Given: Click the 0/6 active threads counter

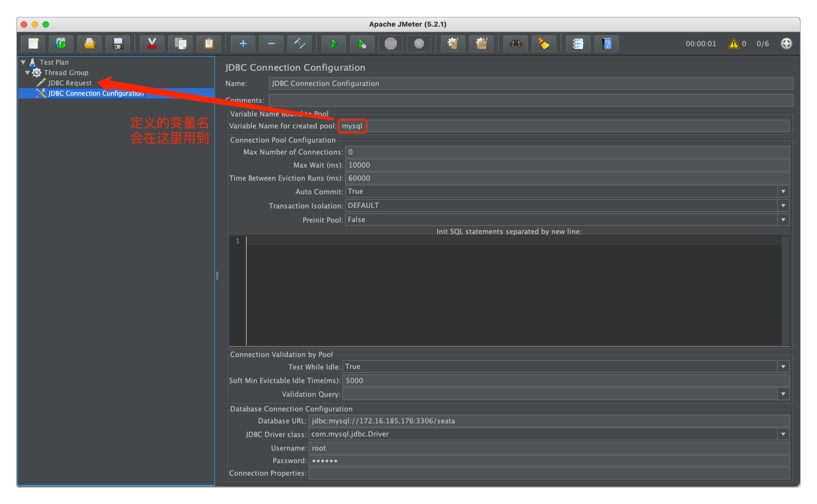Looking at the screenshot, I should tap(763, 44).
